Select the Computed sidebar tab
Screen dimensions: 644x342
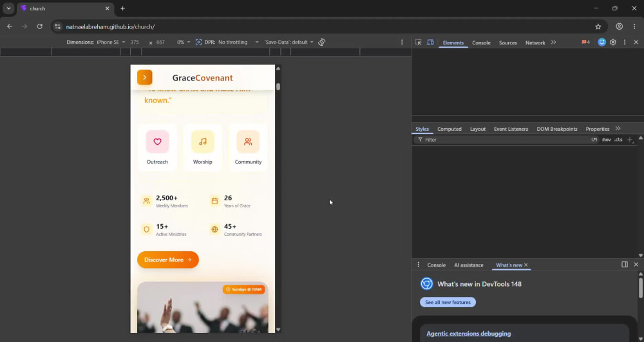(x=450, y=129)
